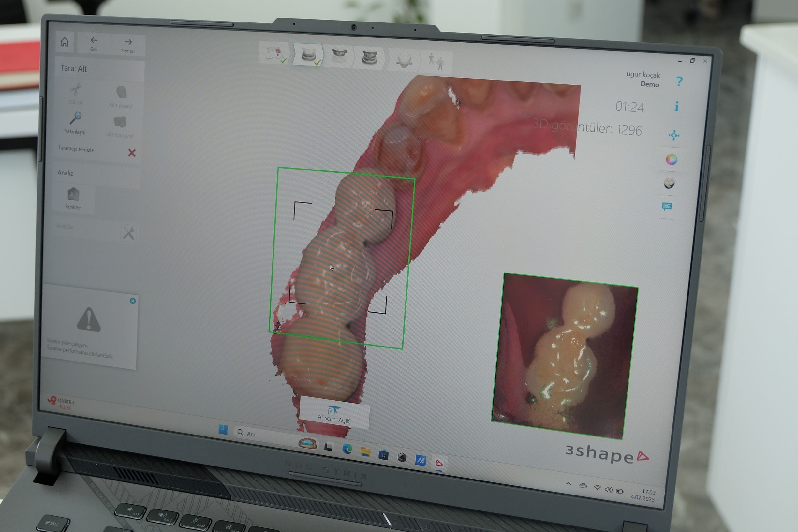Screen dimensions: 798x532
Task: Select the Kilit yüzeyi lock surface tool
Action: point(121,93)
